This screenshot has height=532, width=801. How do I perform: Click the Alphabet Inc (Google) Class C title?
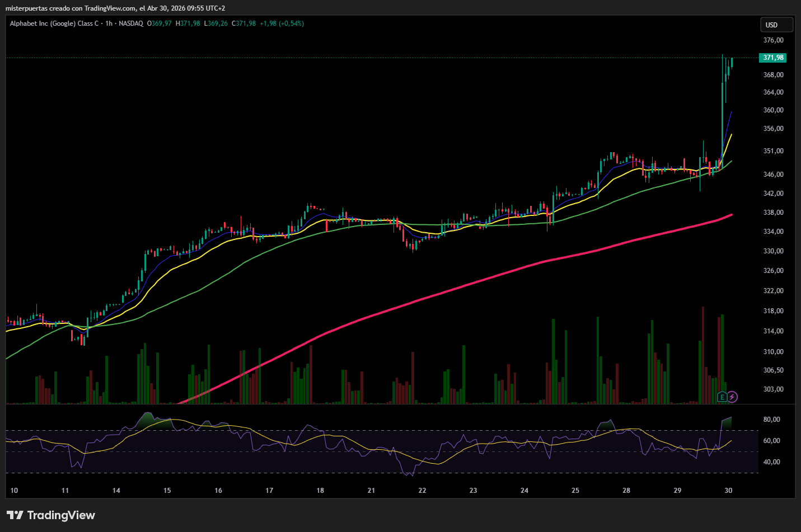coord(54,23)
